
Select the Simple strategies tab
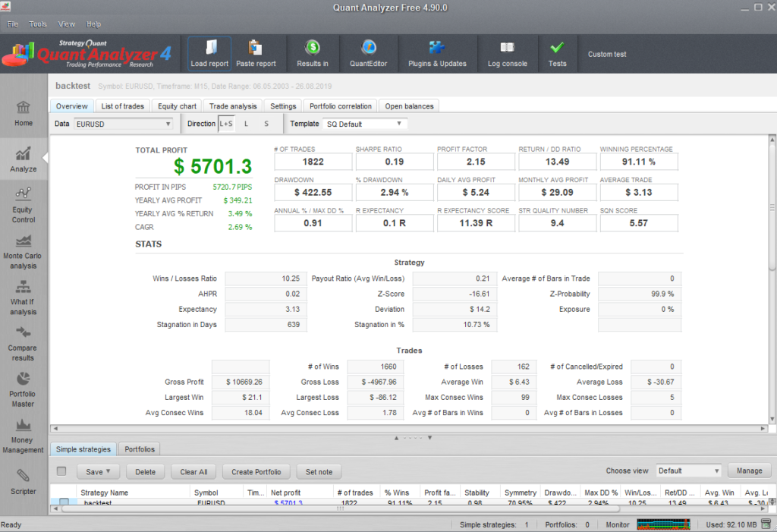point(83,449)
